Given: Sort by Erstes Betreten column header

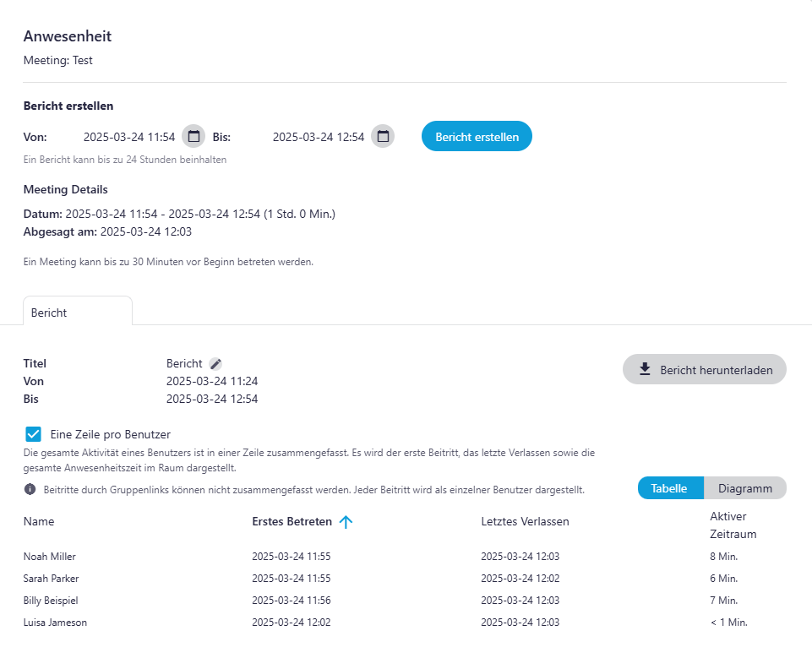Looking at the screenshot, I should pos(292,522).
